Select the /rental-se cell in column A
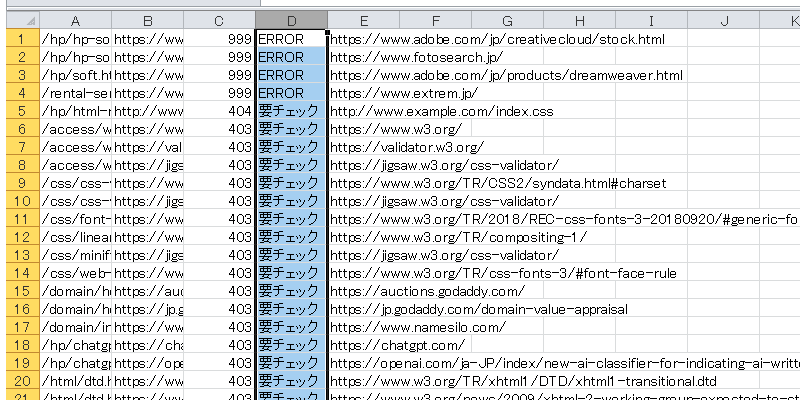 pos(76,93)
